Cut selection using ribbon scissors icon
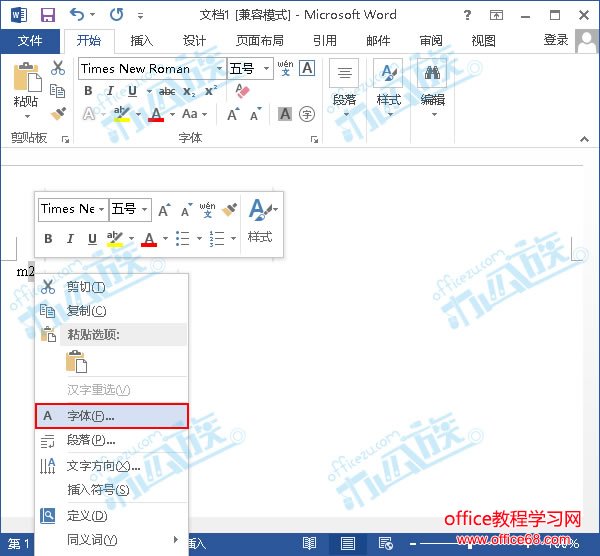Screen dimensions: 600x556 pyautogui.click(x=58, y=68)
